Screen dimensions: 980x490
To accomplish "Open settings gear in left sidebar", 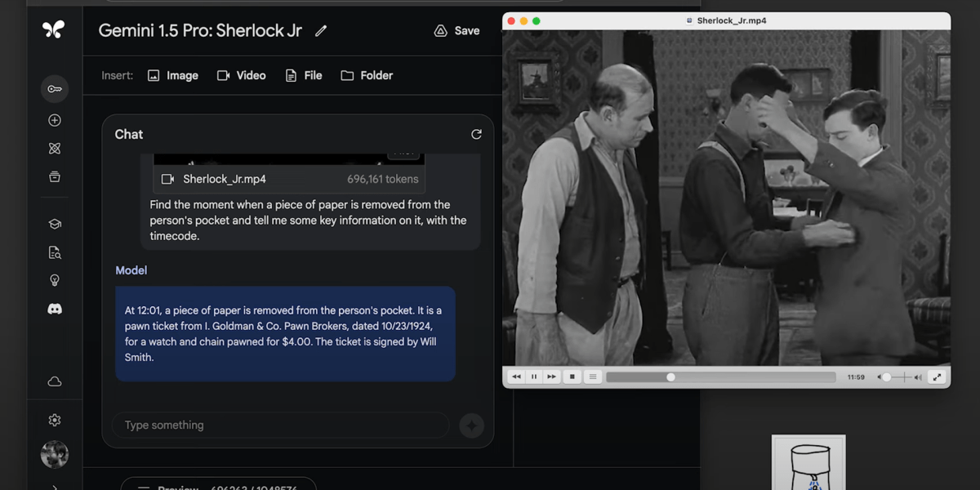I will (x=55, y=420).
